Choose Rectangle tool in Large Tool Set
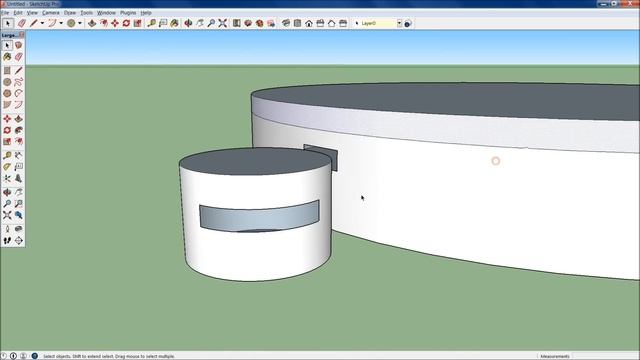This screenshot has width=640, height=360. point(7,71)
